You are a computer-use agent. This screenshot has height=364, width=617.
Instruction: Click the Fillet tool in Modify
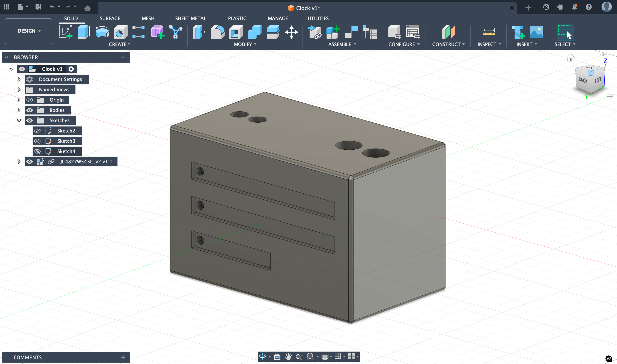click(218, 32)
